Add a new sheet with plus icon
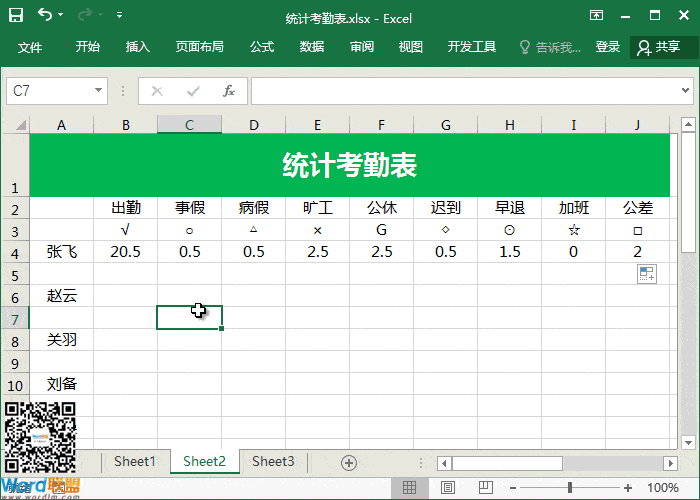The height and width of the screenshot is (500, 700). (349, 463)
